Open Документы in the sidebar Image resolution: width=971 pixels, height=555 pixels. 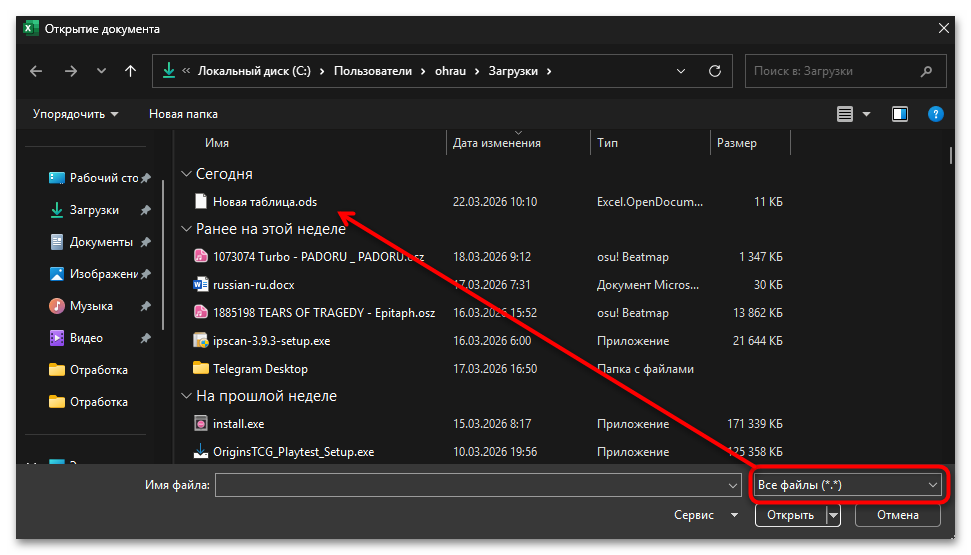[x=99, y=242]
